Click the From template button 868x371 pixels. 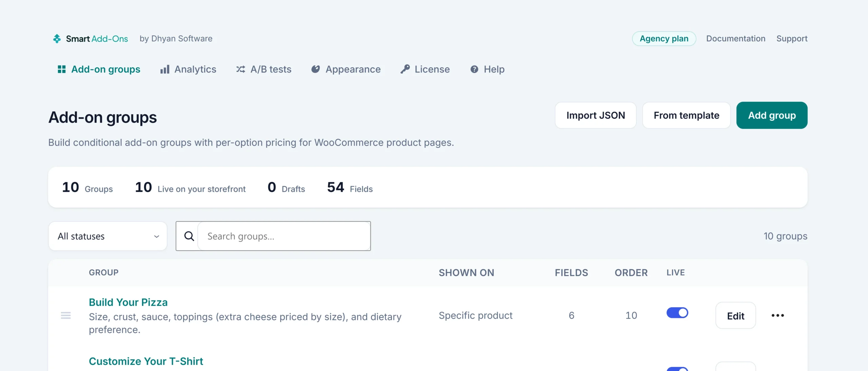pos(687,115)
